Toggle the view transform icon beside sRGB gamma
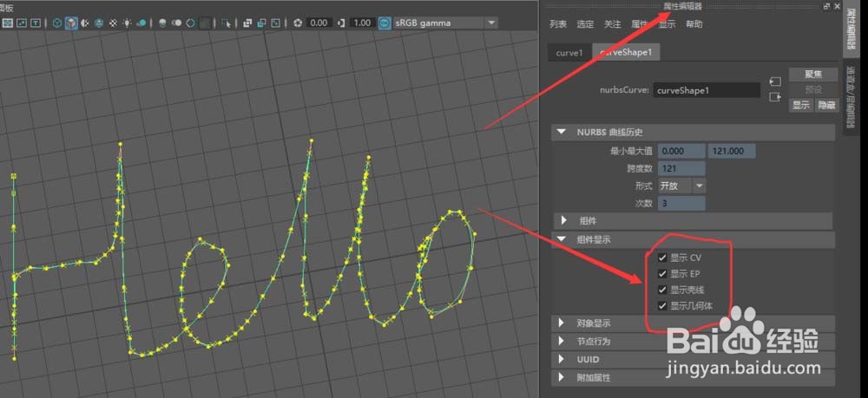The image size is (868, 398). [x=385, y=23]
